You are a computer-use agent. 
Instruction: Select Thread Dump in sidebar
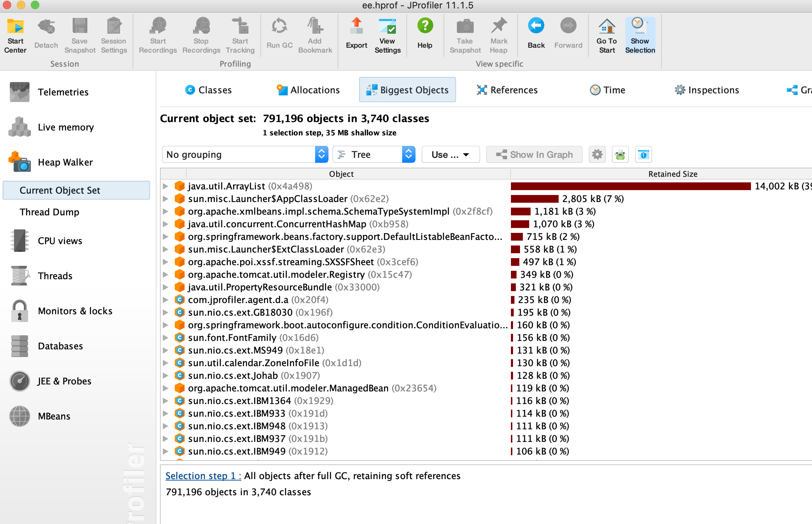coord(49,212)
